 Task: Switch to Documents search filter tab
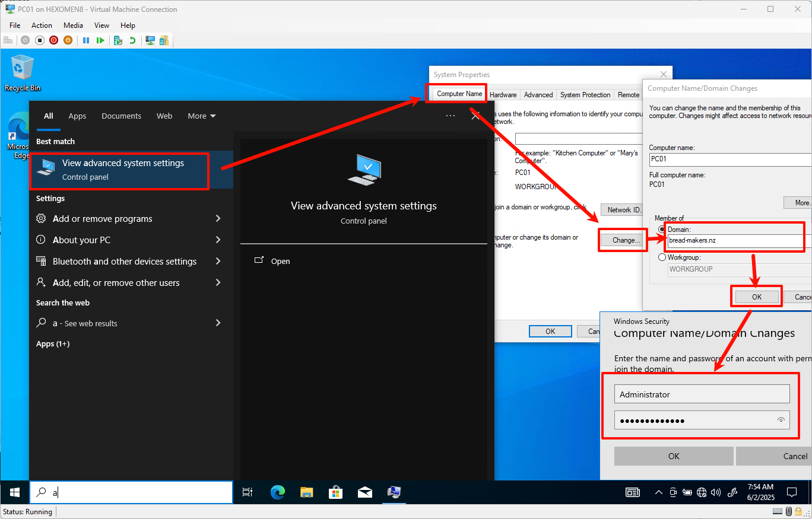121,116
